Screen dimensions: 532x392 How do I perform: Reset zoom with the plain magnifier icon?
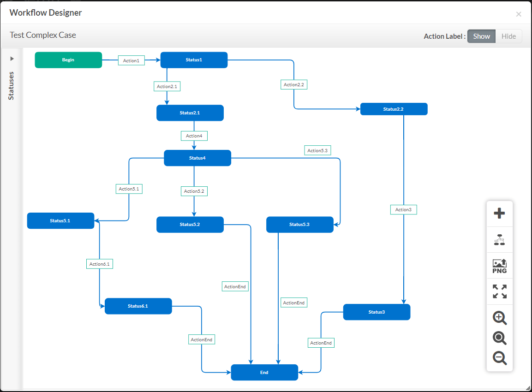[500, 338]
